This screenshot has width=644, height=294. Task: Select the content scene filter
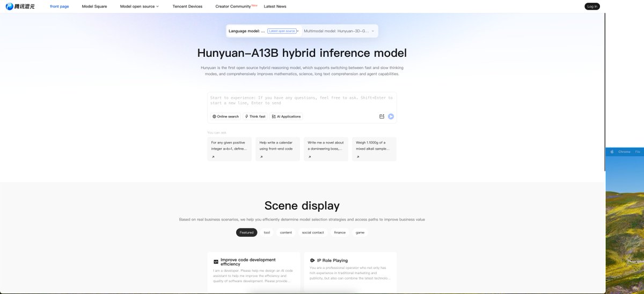tap(286, 232)
